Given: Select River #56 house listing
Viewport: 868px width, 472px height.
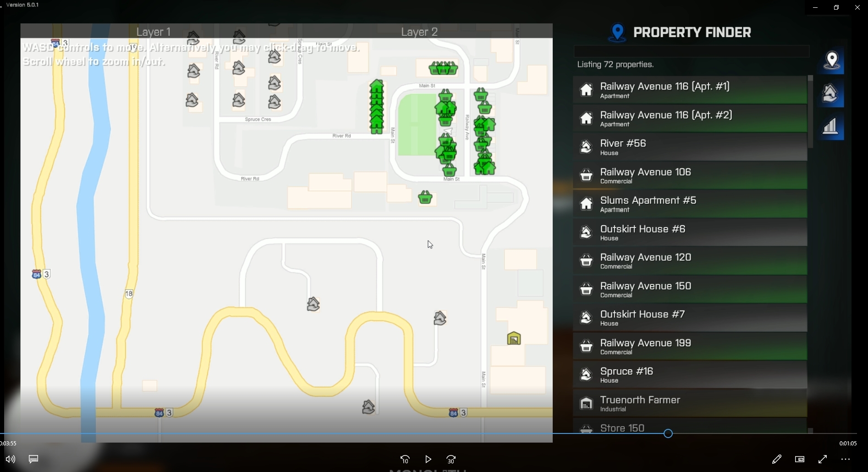Looking at the screenshot, I should coord(690,147).
